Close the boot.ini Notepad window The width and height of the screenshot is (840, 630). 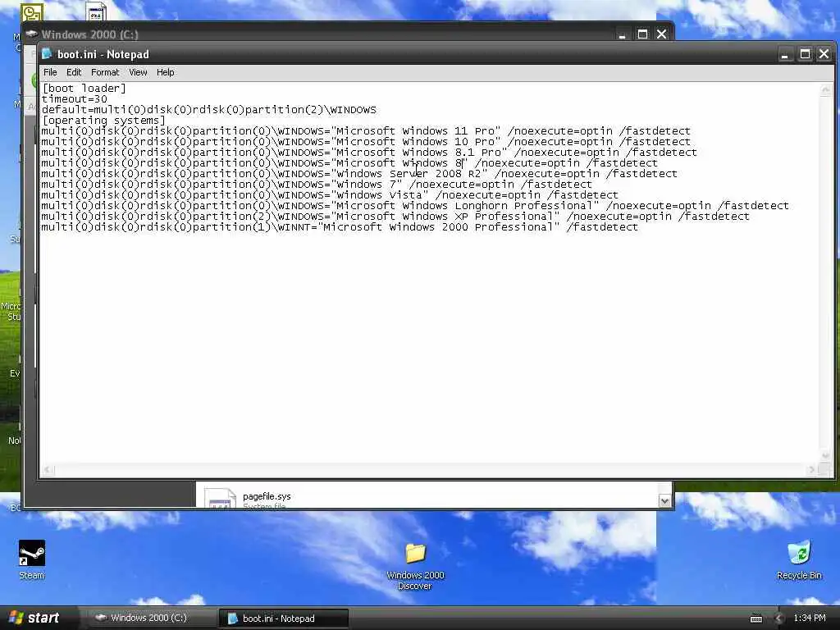click(824, 54)
